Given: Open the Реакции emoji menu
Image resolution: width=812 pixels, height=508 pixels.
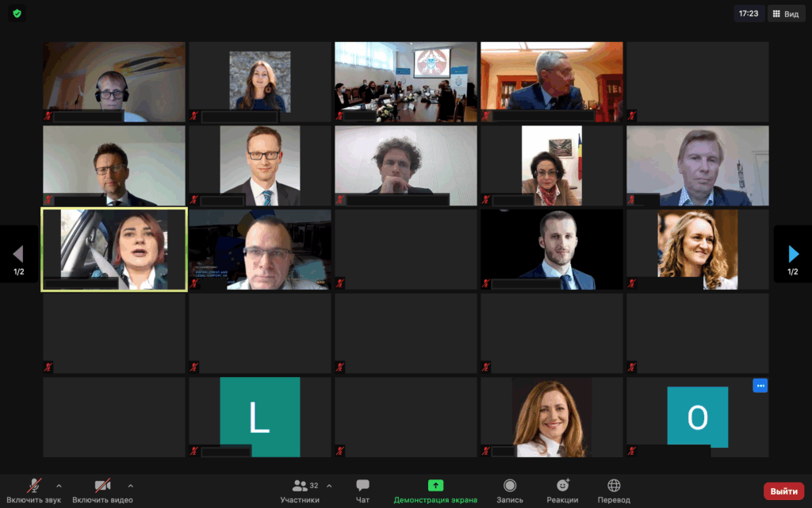Looking at the screenshot, I should click(562, 491).
